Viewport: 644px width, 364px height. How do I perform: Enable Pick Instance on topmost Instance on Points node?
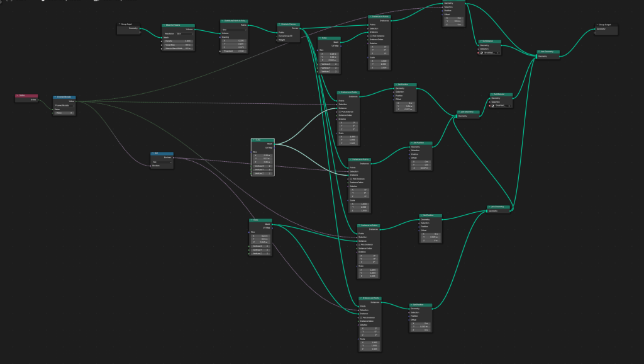pyautogui.click(x=370, y=36)
